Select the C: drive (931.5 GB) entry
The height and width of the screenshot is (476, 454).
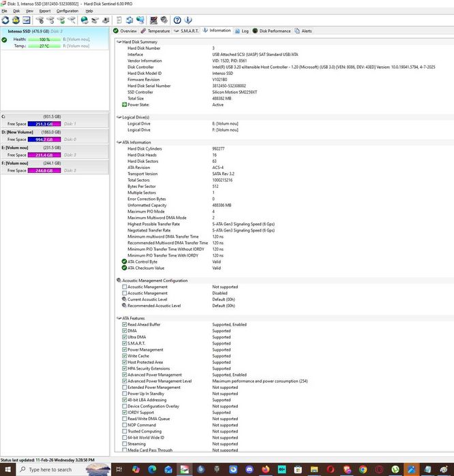(55, 121)
